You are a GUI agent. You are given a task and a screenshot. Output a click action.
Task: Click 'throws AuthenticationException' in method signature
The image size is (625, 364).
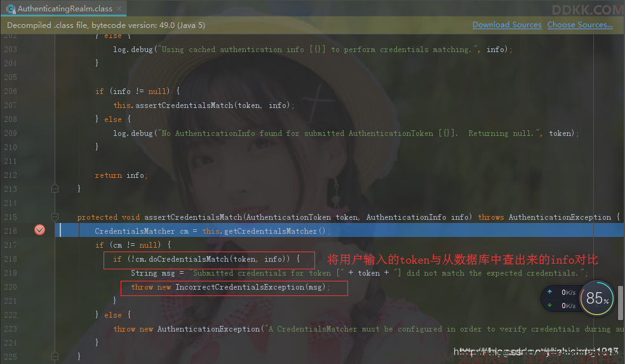pos(544,217)
